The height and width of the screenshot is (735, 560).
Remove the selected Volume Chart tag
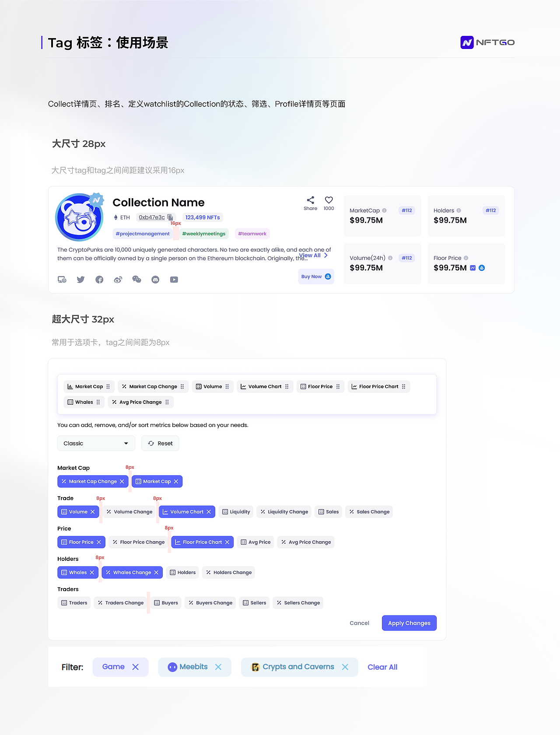point(209,512)
